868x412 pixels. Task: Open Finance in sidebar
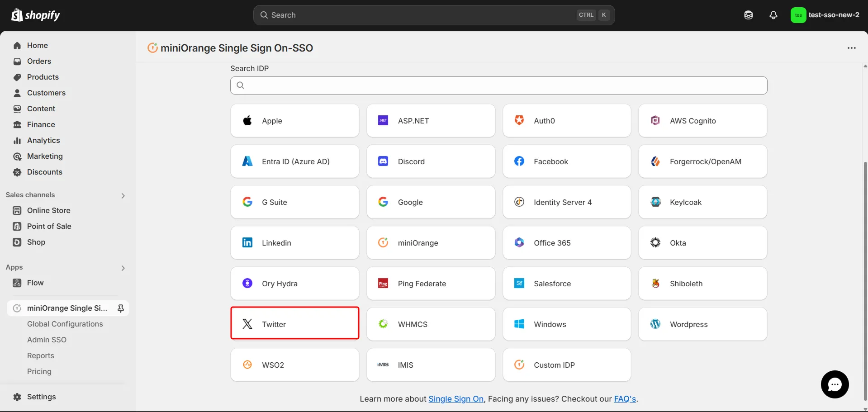[x=41, y=124]
